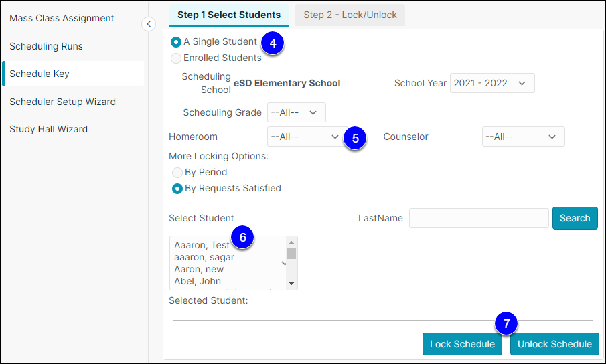The width and height of the screenshot is (606, 364).
Task: Open Mass Class Assignment in the sidebar
Action: pos(62,18)
